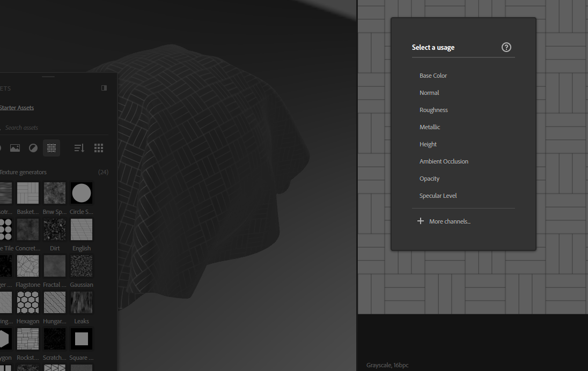Select Ambient Occlusion usage

coord(444,161)
